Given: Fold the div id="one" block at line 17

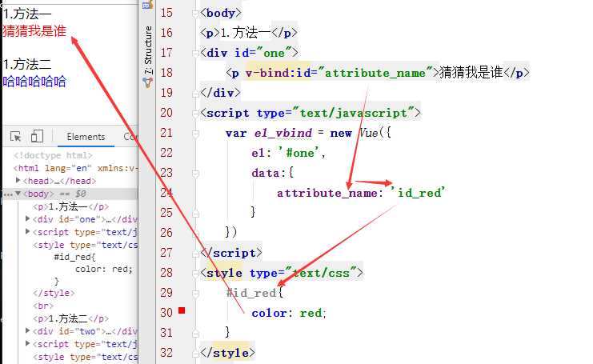Looking at the screenshot, I should [x=195, y=54].
